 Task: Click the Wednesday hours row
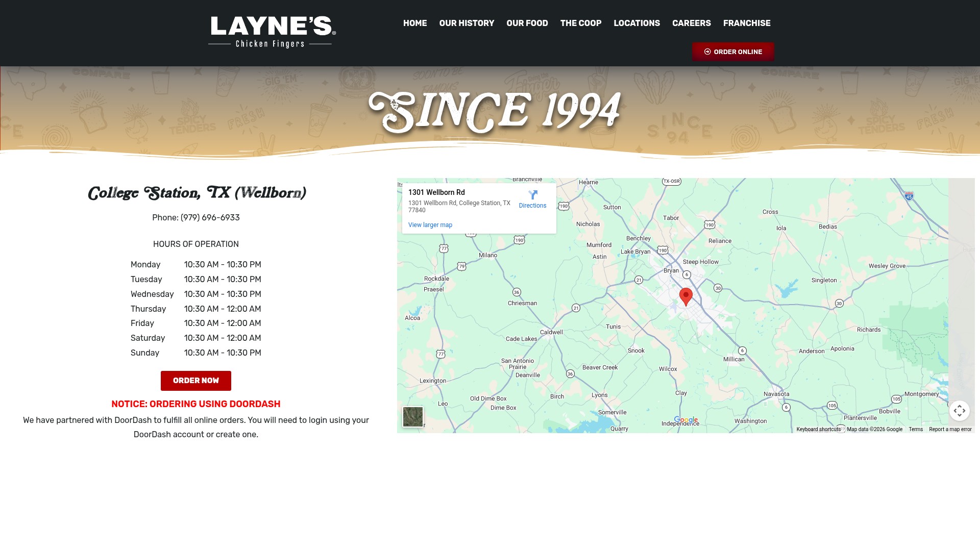[x=196, y=294]
